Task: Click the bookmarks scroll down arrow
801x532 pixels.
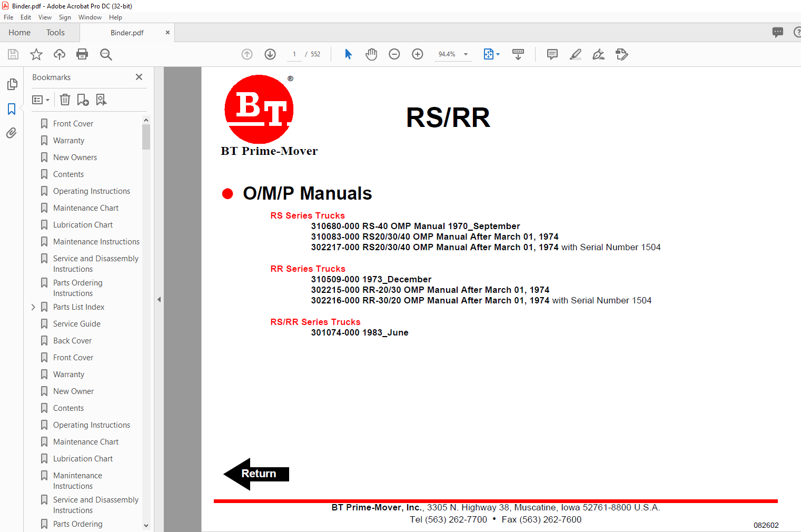Action: (146, 526)
